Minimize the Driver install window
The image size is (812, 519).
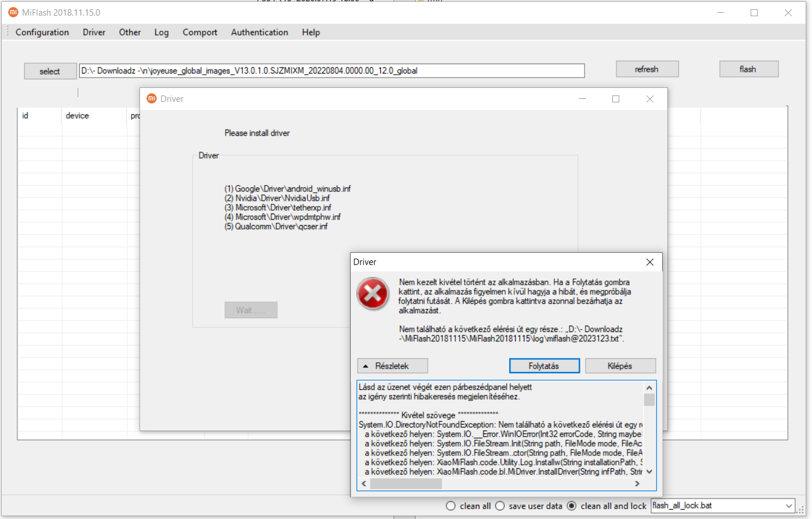[582, 99]
